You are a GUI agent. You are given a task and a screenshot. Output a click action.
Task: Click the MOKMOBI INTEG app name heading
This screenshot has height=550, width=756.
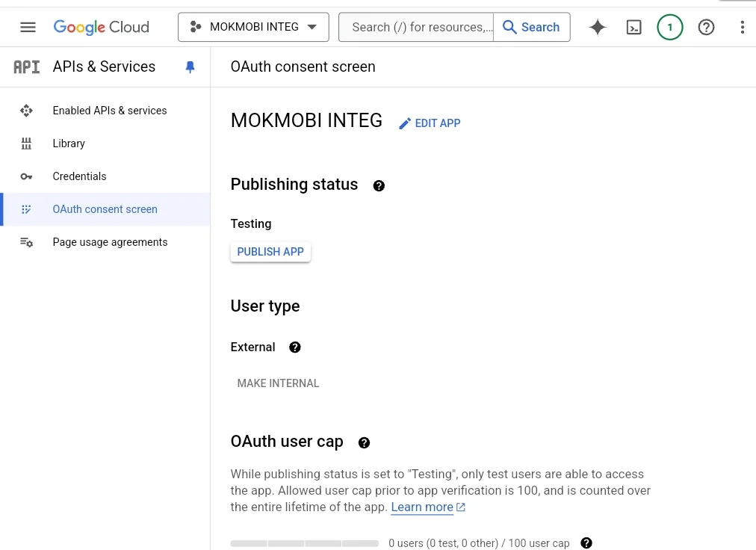pyautogui.click(x=306, y=120)
